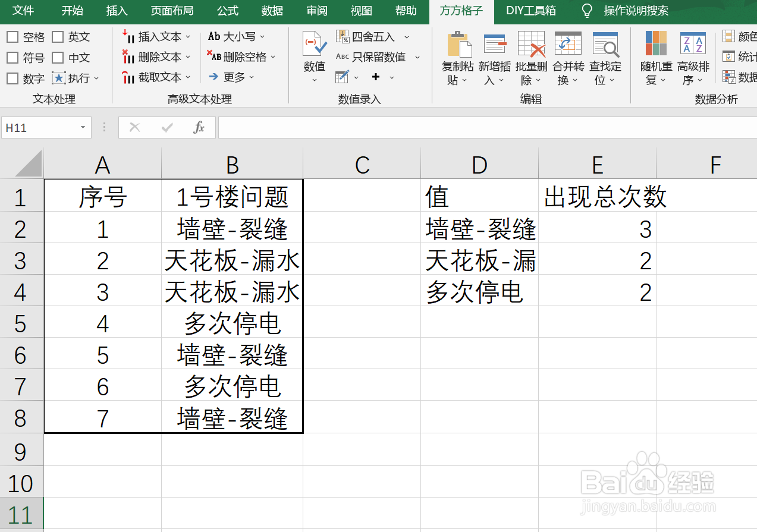Click the 更多 arrow icon
757x532 pixels.
[x=214, y=77]
